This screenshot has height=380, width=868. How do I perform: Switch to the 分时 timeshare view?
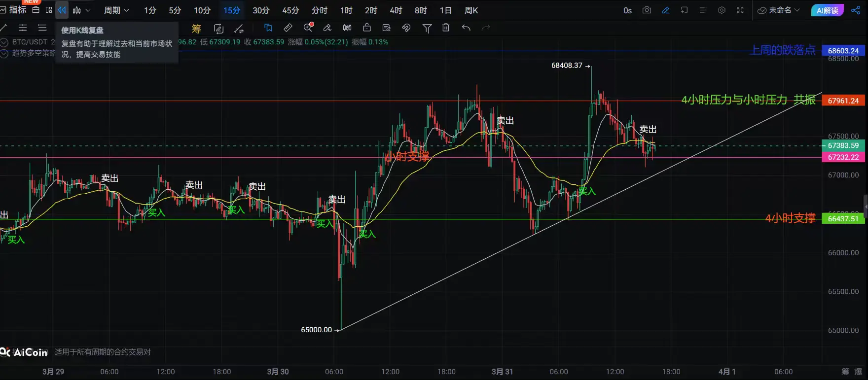pyautogui.click(x=320, y=10)
